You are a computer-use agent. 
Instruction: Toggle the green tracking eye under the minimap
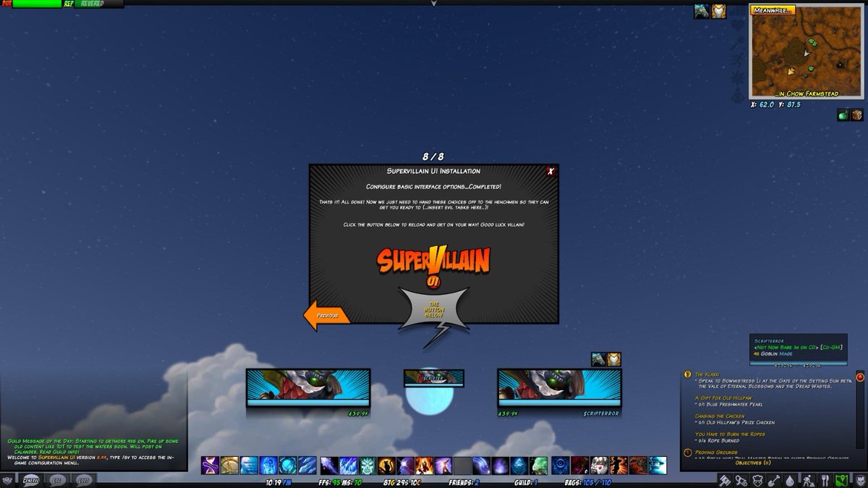click(x=843, y=114)
